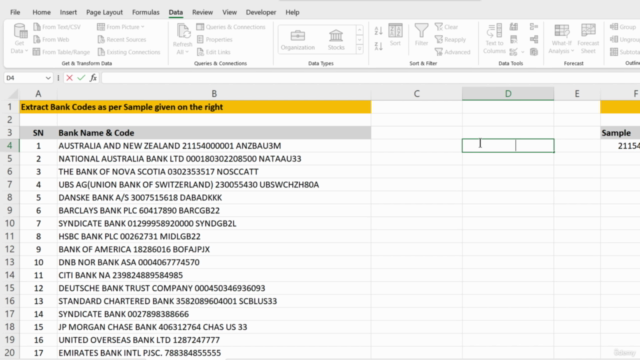Click Properties in Queries & Connections group
Viewport: 640px width, 360px height.
215,40
